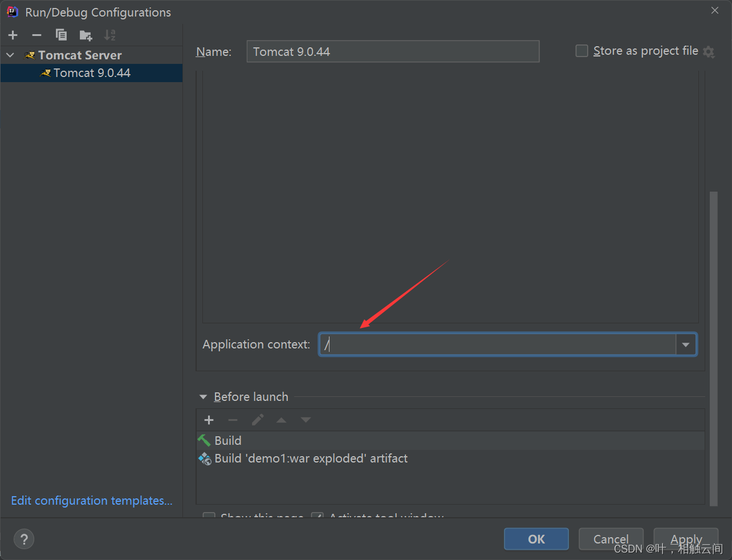The width and height of the screenshot is (732, 560).
Task: Click IntelliJ logo in title bar
Action: [x=13, y=12]
